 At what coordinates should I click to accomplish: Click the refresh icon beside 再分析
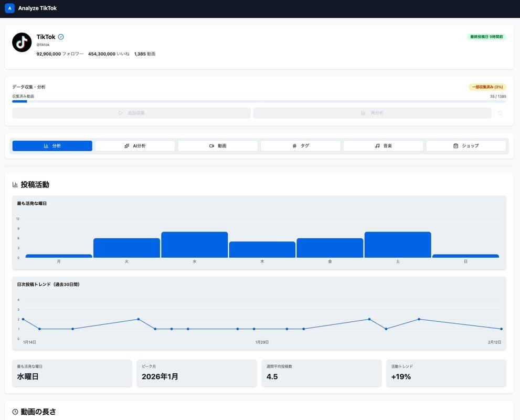pos(500,113)
